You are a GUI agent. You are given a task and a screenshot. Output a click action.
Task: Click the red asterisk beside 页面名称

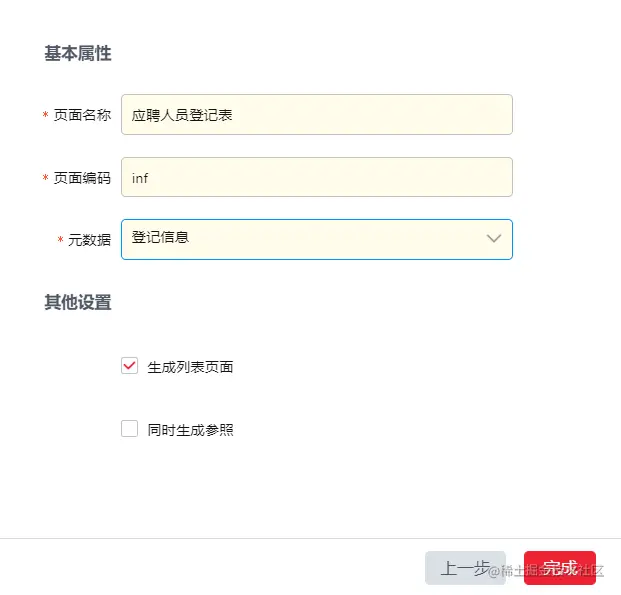pyautogui.click(x=45, y=116)
